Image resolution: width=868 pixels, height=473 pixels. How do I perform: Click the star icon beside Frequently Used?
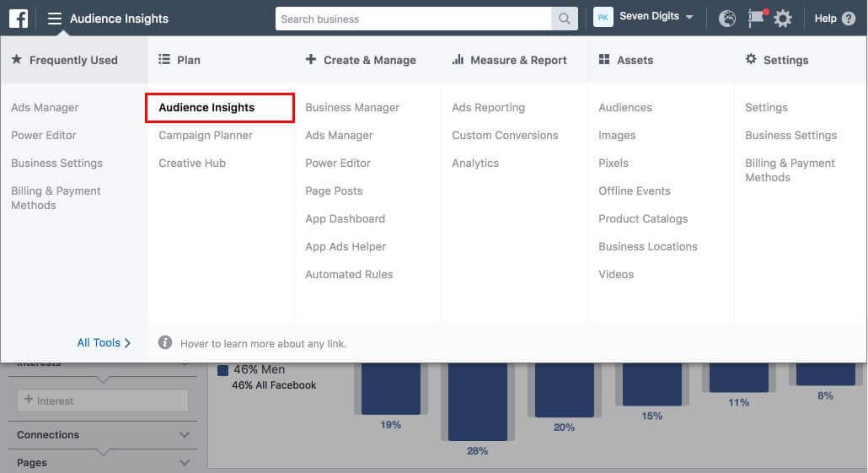(x=17, y=59)
